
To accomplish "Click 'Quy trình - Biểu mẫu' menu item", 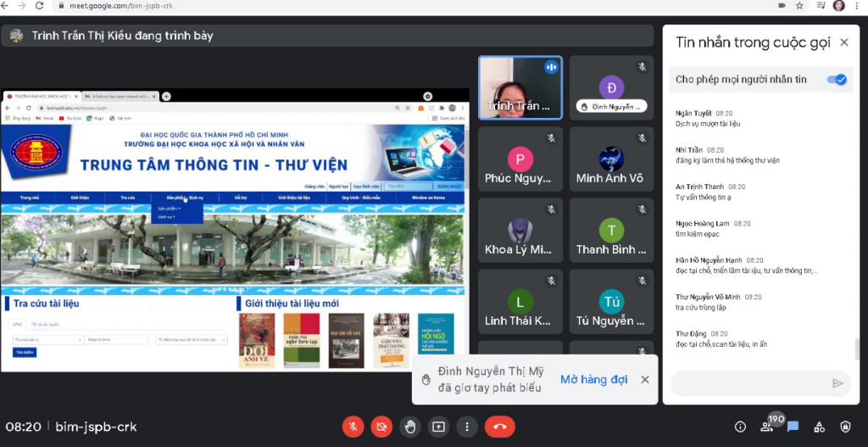I will 361,198.
